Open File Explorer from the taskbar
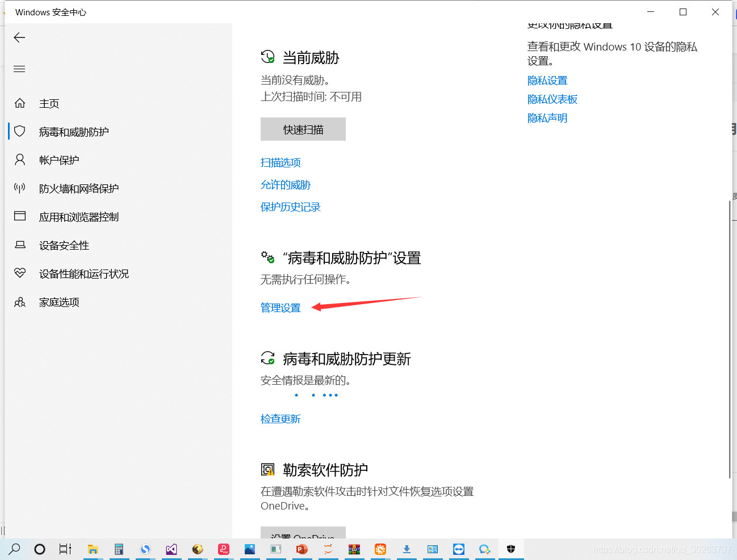This screenshot has width=737, height=560. [x=93, y=549]
